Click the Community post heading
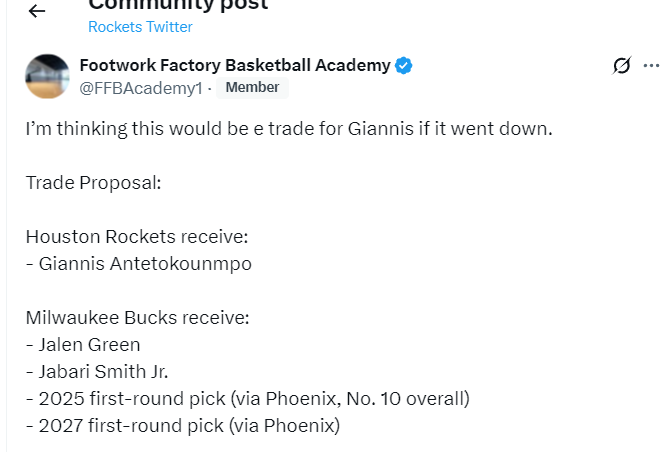This screenshot has width=672, height=452. [x=178, y=6]
